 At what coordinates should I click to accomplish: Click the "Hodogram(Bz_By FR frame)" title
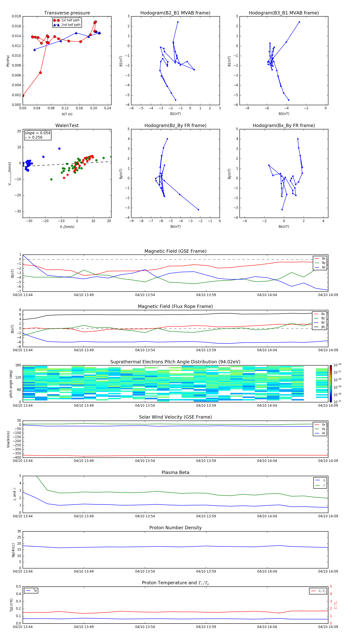(175, 125)
